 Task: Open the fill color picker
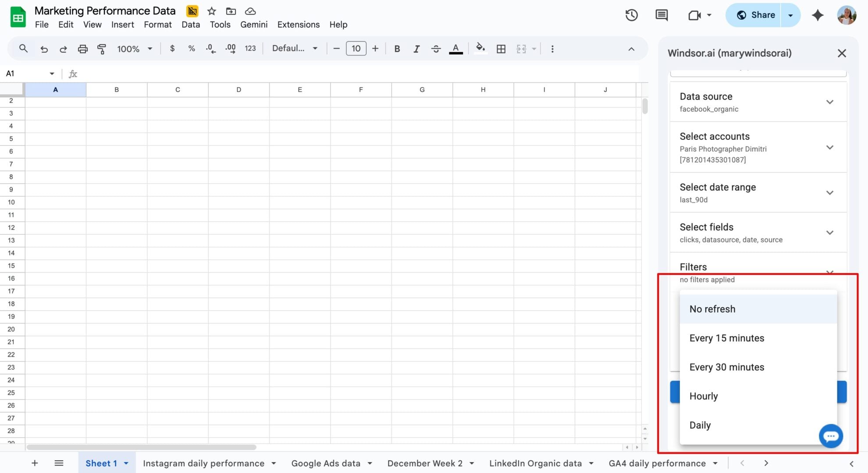pyautogui.click(x=480, y=49)
